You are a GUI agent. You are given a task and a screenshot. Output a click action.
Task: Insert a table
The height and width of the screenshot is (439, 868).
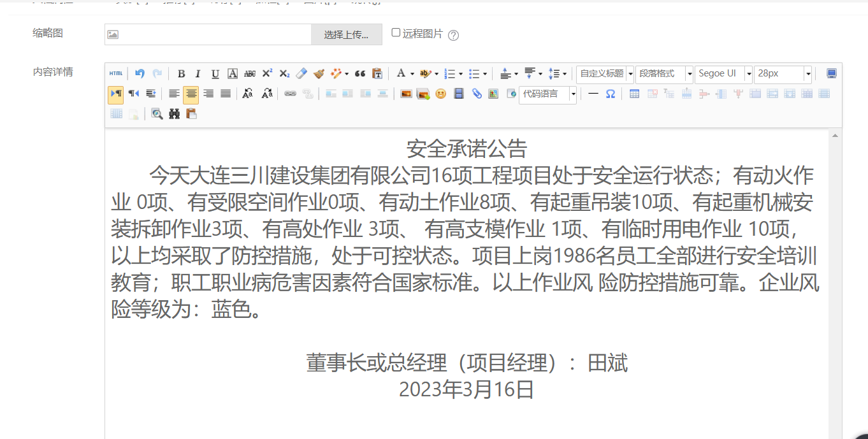(x=634, y=94)
